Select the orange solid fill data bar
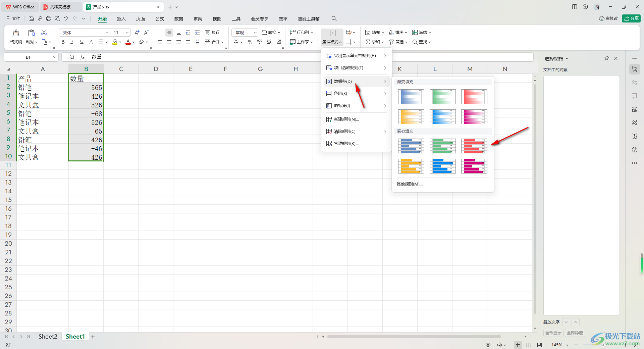 [411, 166]
